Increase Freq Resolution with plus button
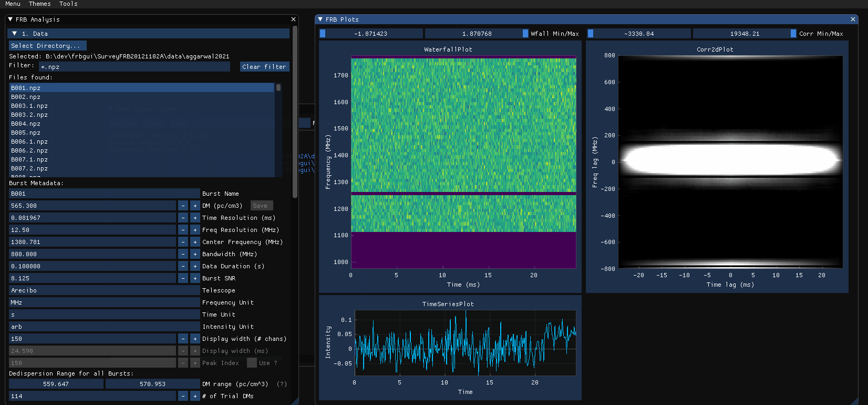This screenshot has height=405, width=868. [195, 230]
